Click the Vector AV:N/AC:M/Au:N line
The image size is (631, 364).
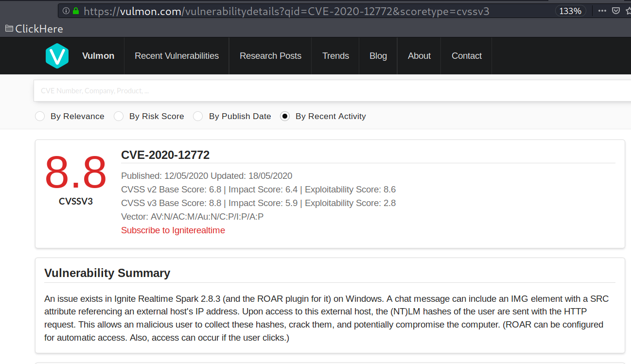(x=193, y=217)
